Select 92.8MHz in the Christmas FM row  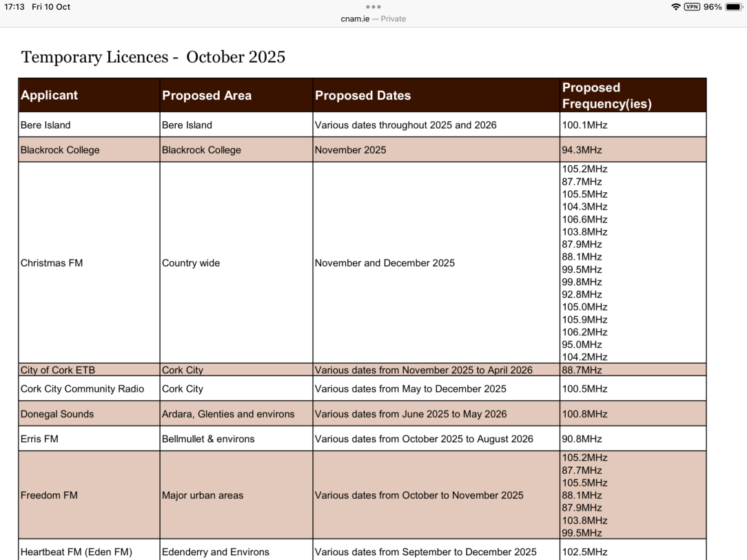(x=582, y=294)
